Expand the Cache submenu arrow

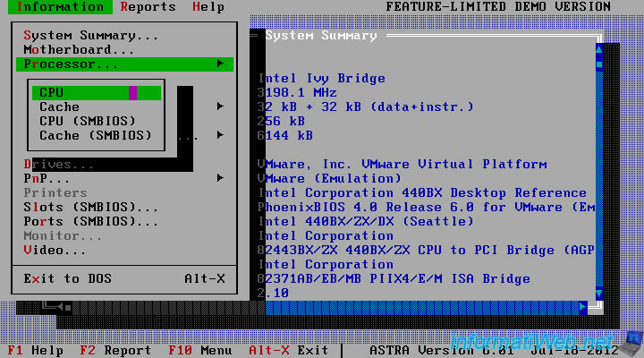coord(220,107)
